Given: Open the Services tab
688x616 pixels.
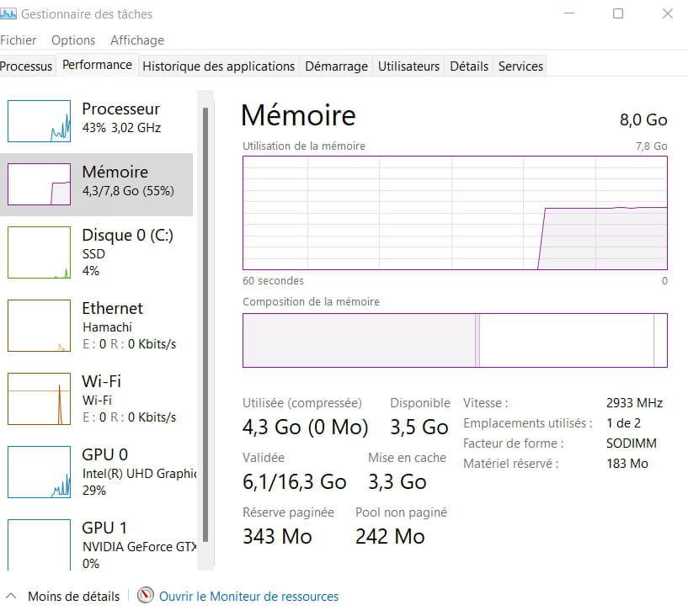Looking at the screenshot, I should pos(520,66).
